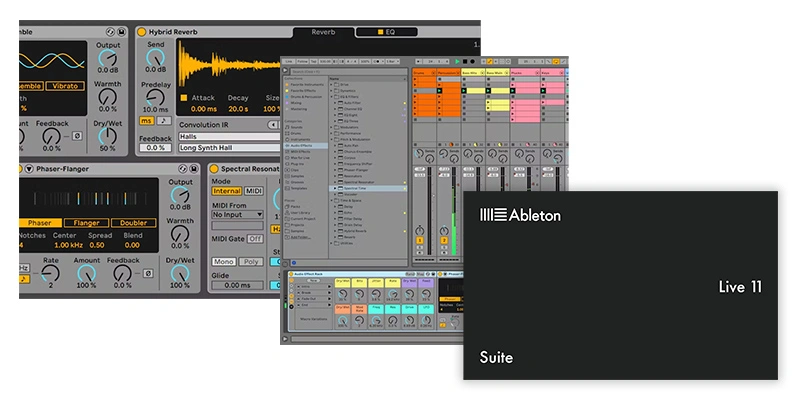Choose Mono in Spectral Resonator

[x=223, y=262]
